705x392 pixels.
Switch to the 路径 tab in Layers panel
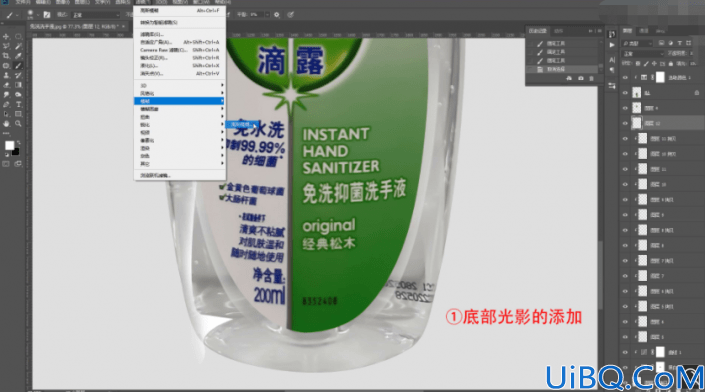pos(660,31)
